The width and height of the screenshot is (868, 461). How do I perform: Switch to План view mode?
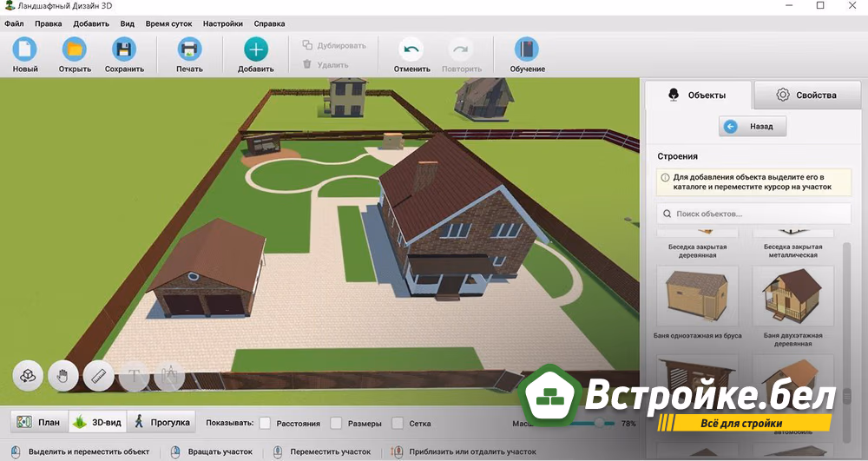pyautogui.click(x=39, y=422)
